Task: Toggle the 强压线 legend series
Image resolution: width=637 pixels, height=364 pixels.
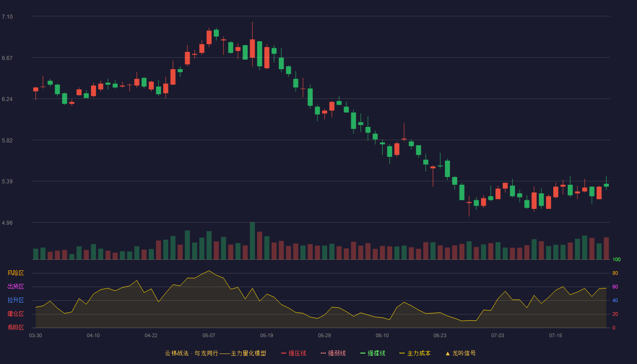Action: point(293,353)
